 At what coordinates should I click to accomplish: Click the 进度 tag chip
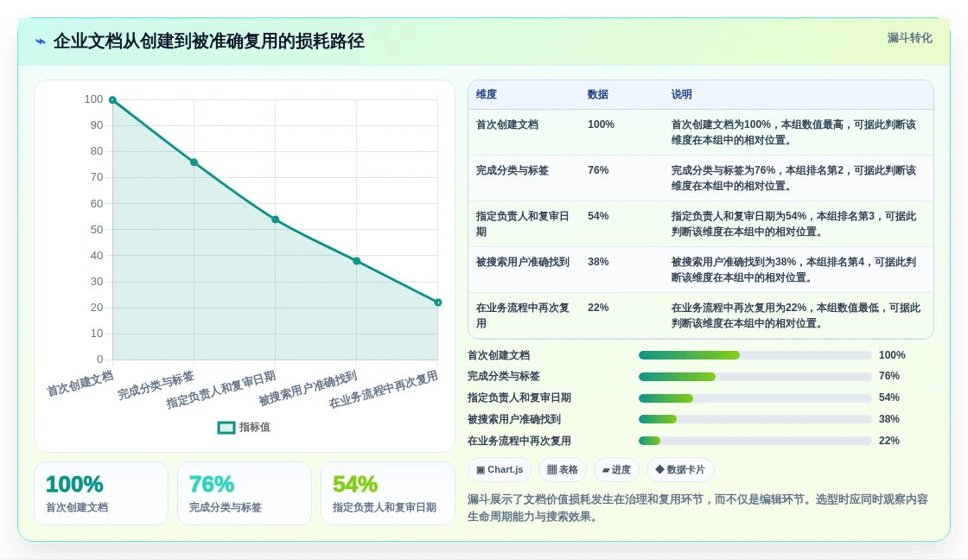pos(616,470)
